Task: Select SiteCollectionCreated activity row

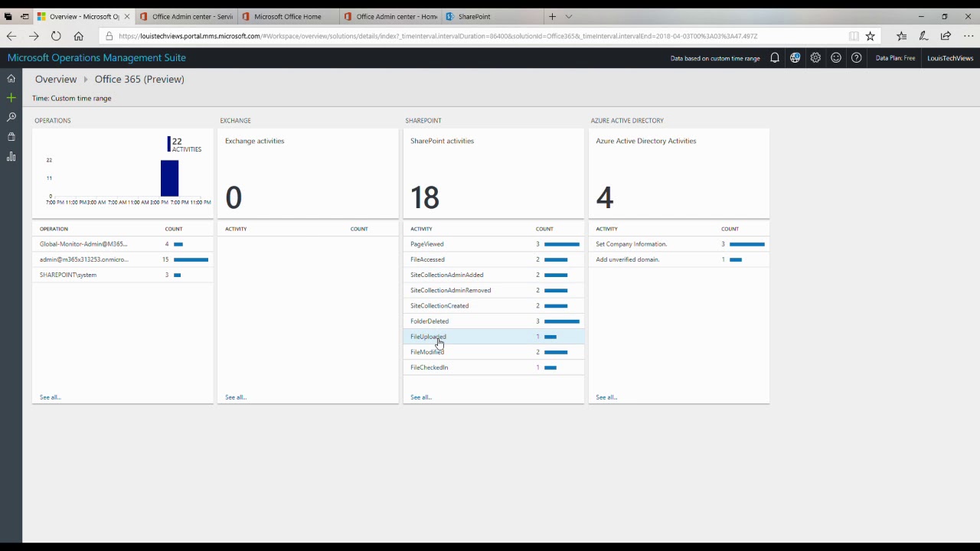Action: [494, 305]
